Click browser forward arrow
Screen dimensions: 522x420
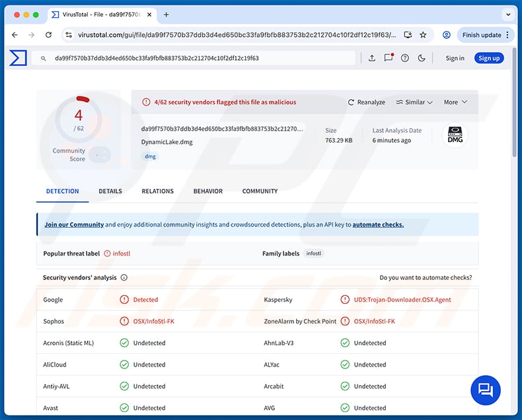31,35
